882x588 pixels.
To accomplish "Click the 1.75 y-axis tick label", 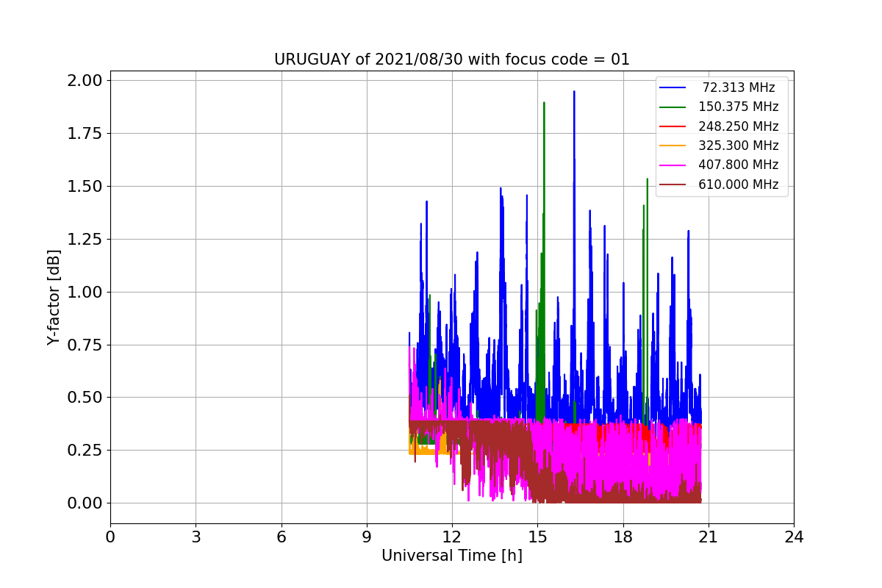I will pyautogui.click(x=85, y=133).
